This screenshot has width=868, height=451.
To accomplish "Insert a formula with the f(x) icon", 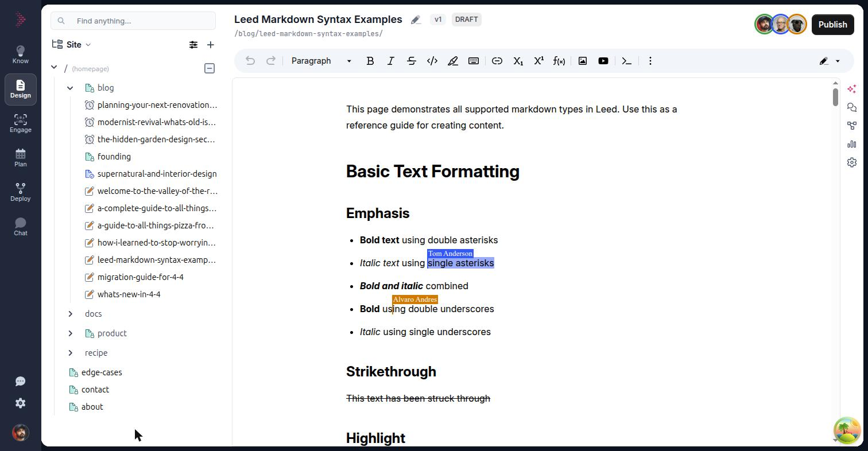I will tap(559, 61).
